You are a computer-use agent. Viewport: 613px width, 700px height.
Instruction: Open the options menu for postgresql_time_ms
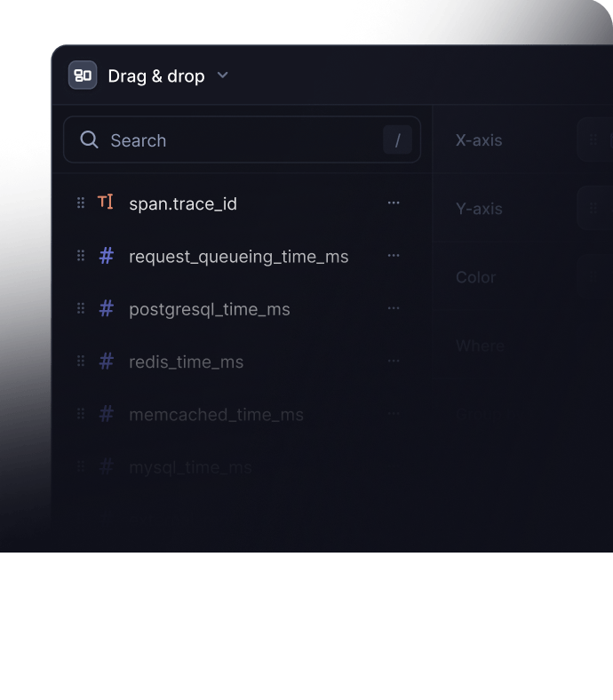[394, 308]
